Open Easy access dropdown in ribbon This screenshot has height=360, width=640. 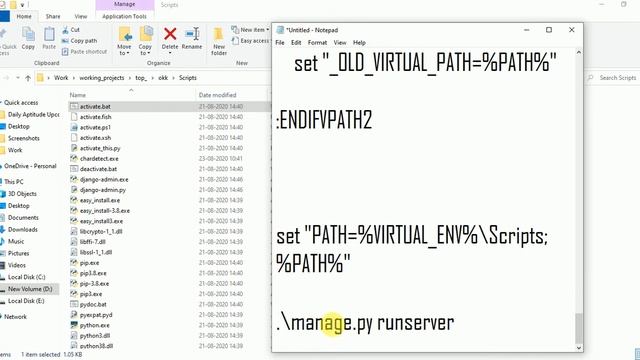[251, 41]
